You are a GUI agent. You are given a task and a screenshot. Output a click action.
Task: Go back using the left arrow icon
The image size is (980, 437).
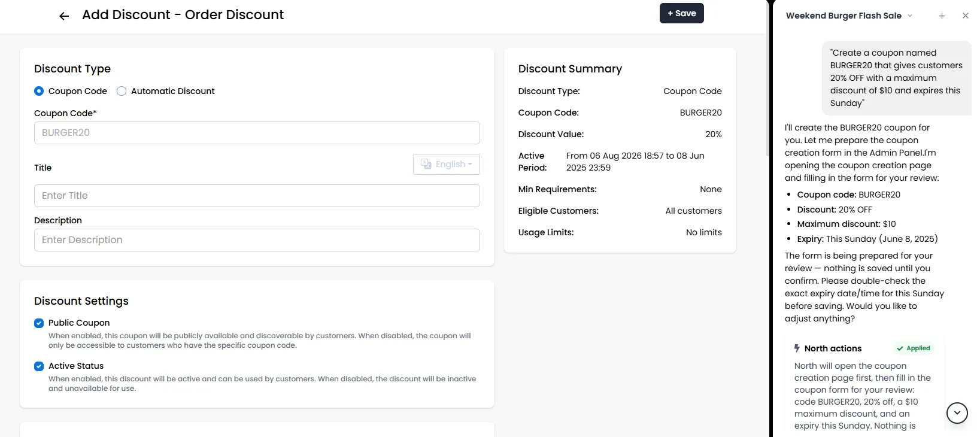tap(64, 16)
